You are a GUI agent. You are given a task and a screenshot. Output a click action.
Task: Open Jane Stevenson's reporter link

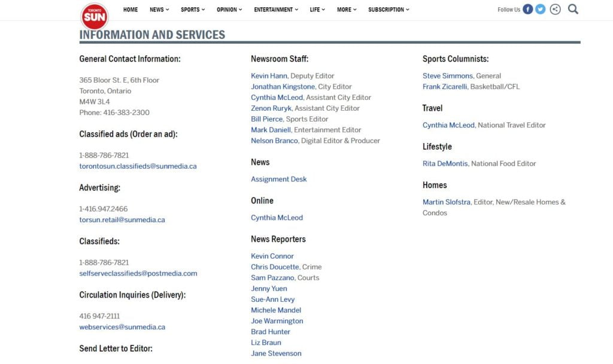click(276, 353)
